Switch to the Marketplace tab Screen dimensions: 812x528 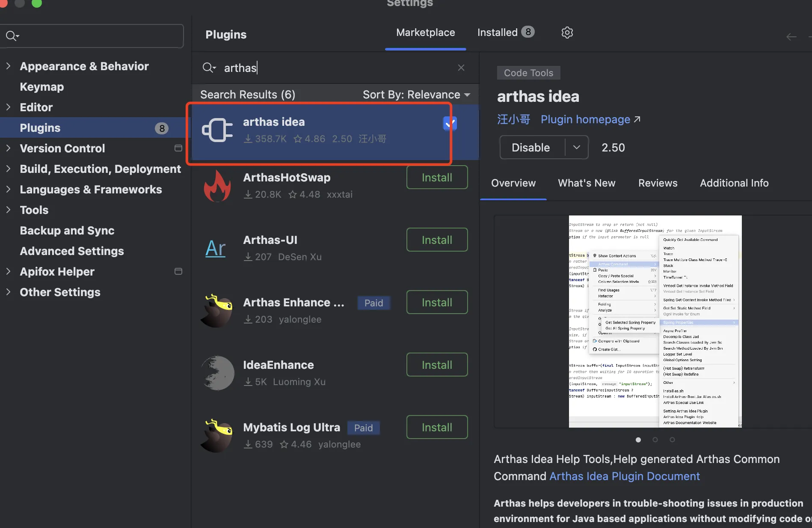[x=426, y=33]
